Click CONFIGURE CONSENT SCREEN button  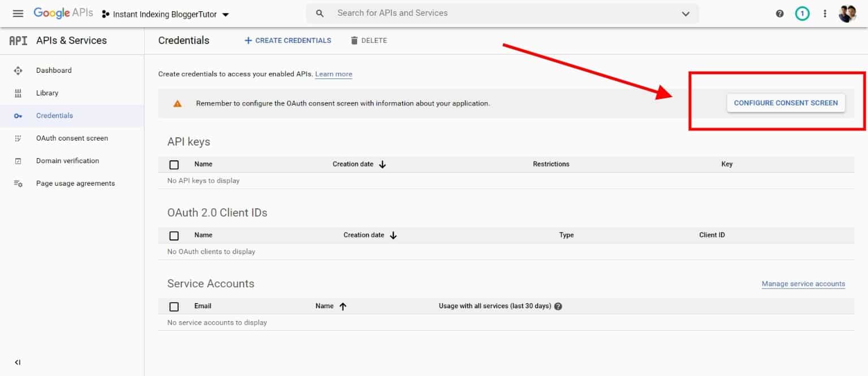pos(785,103)
